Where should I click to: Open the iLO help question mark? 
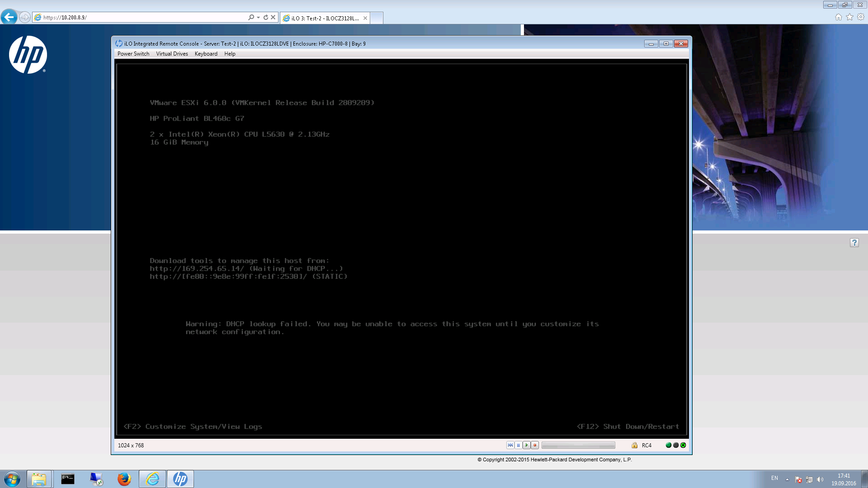[854, 243]
